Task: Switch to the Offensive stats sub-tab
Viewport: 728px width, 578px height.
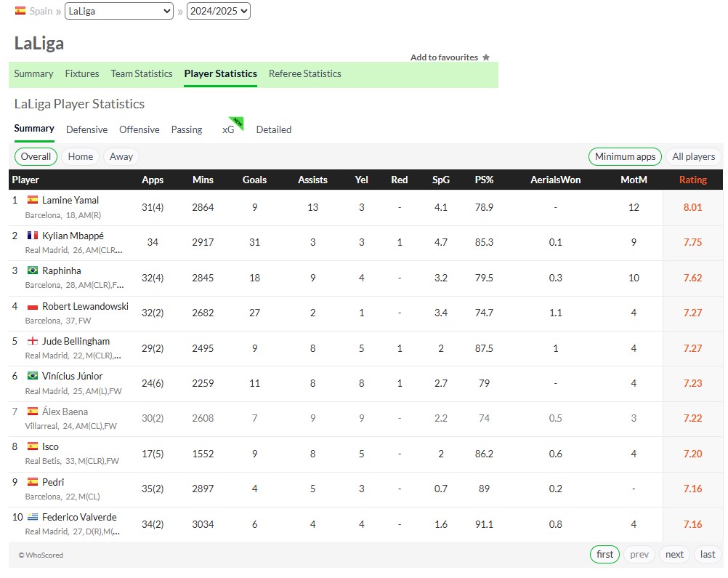Action: click(139, 129)
